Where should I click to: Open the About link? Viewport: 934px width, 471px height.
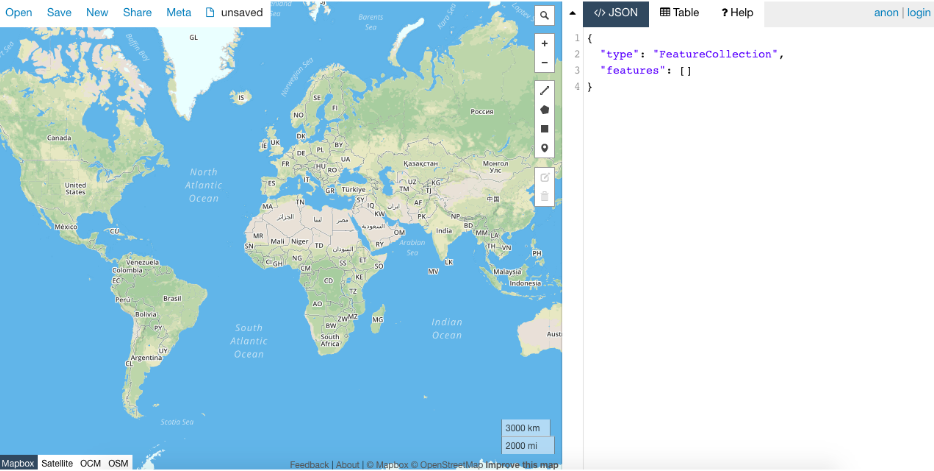coord(347,464)
